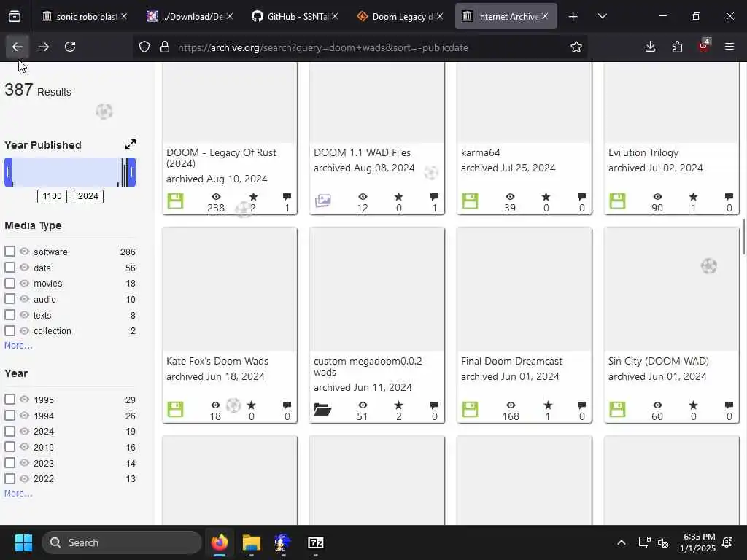Check the data media type filter
Screen dimensions: 747x560
9,267
